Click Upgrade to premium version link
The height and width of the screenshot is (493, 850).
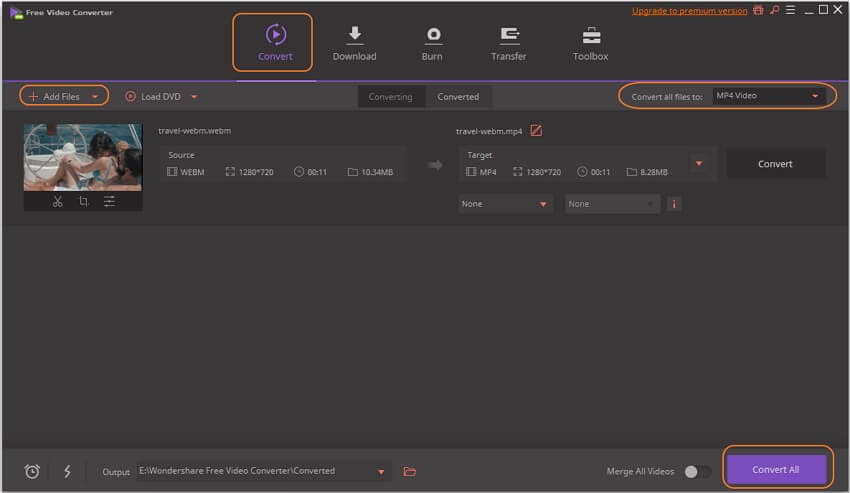click(x=689, y=11)
